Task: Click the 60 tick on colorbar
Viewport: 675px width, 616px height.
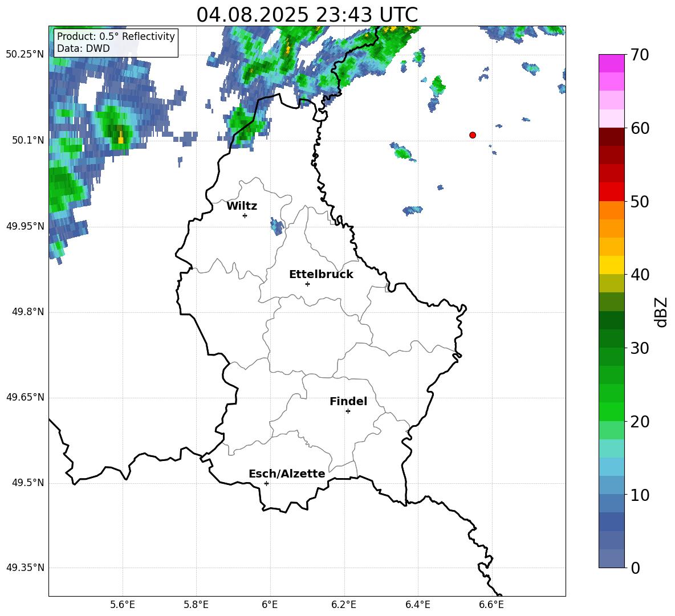Action: 640,128
